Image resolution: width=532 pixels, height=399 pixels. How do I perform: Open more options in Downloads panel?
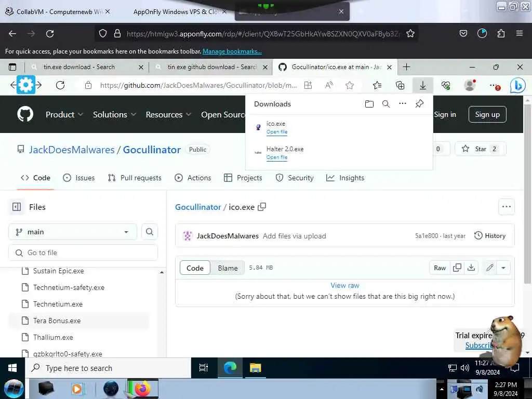pos(403,103)
